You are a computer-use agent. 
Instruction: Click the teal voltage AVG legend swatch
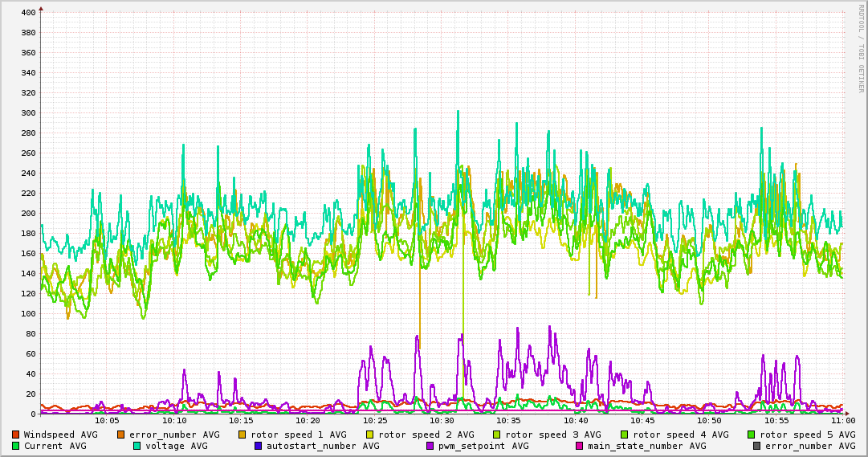(x=137, y=446)
